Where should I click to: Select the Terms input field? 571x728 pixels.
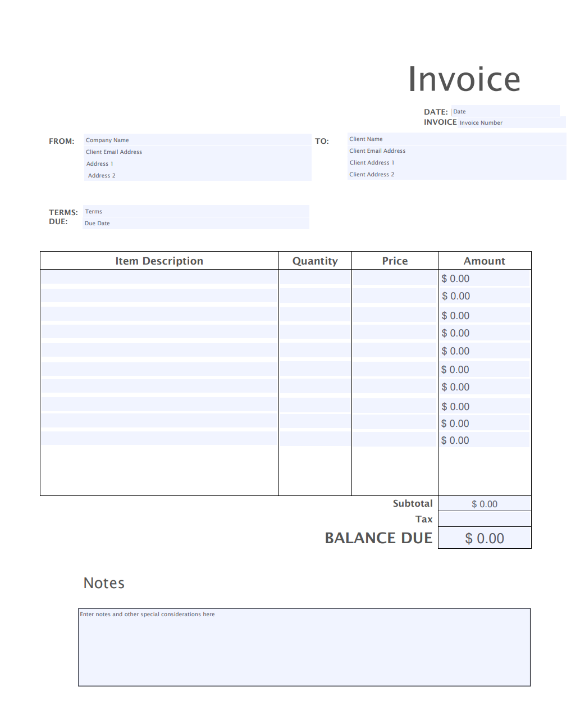click(x=196, y=211)
